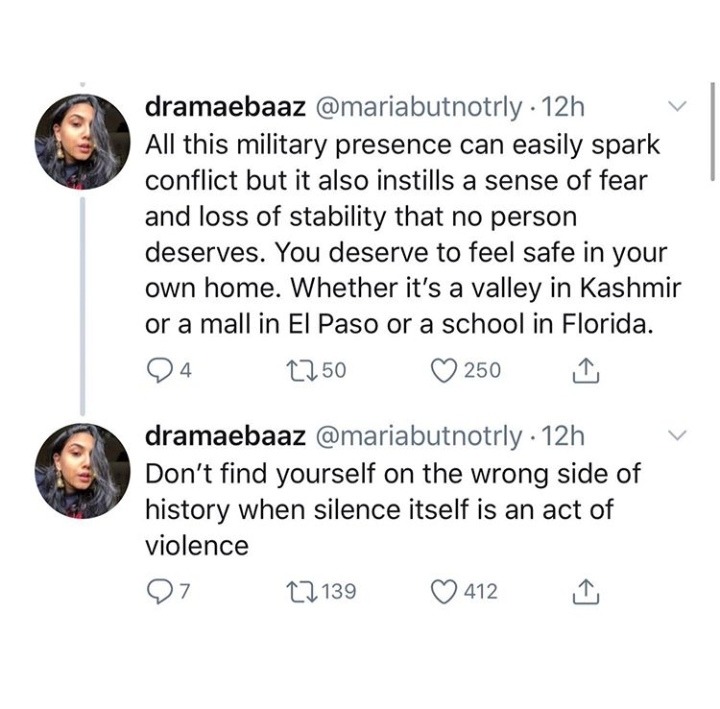
Task: Expand the chevron options on the 'wrong side of history' tweet
Action: tap(677, 435)
